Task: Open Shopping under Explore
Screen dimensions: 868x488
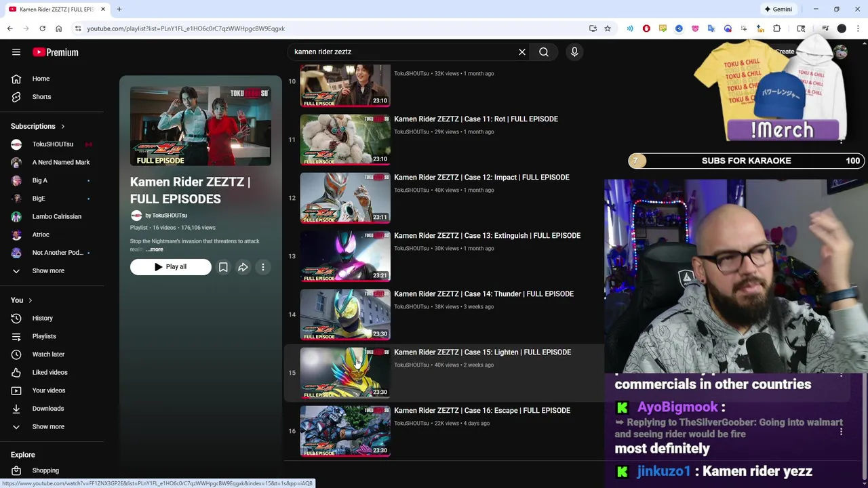Action: click(45, 470)
